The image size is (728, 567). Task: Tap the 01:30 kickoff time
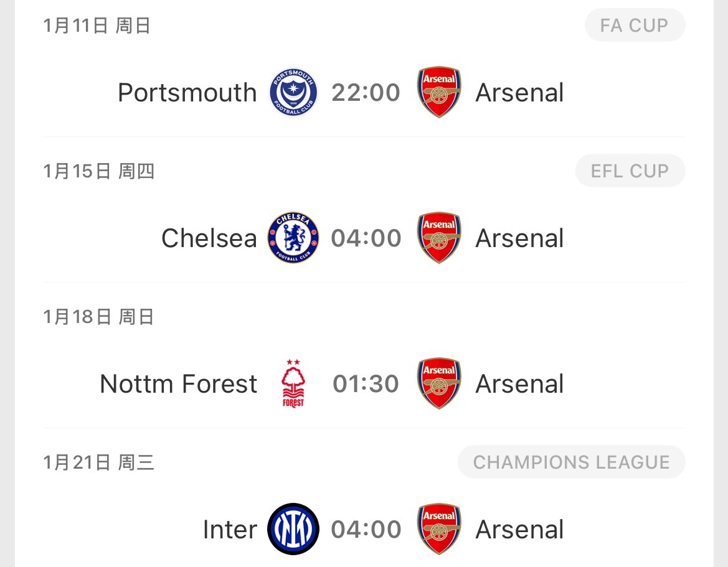(366, 384)
